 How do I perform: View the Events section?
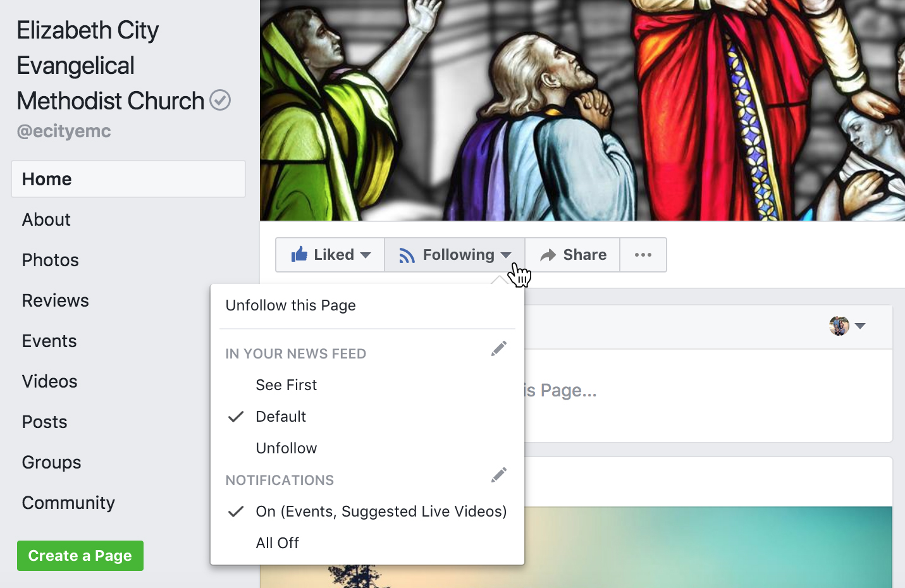[49, 341]
